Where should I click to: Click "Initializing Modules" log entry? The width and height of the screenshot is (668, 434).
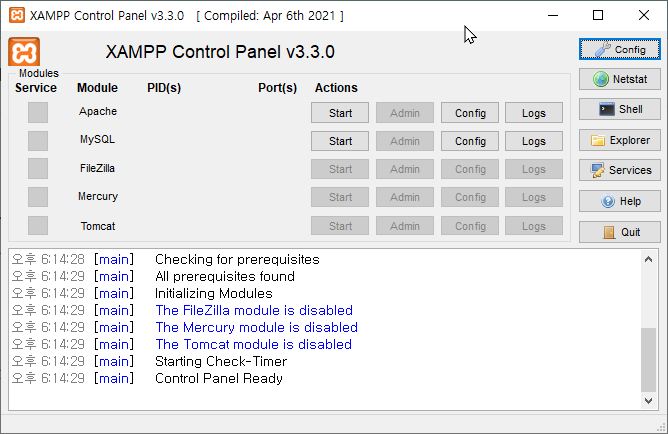coord(214,293)
